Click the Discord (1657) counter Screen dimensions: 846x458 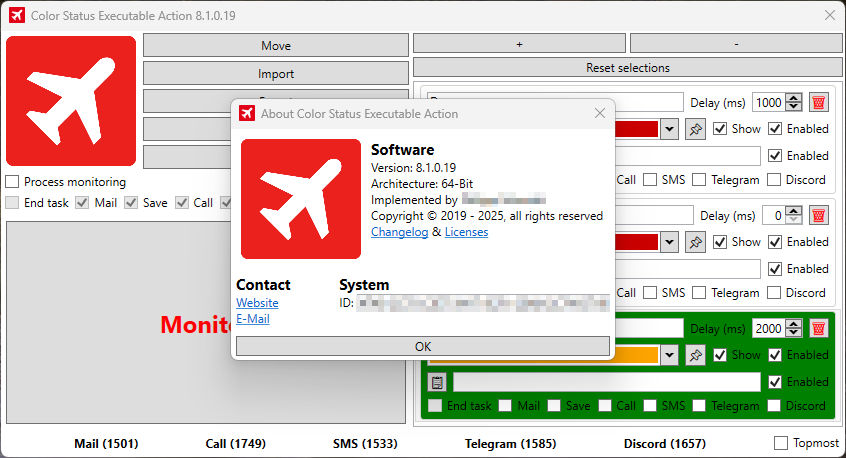(x=665, y=443)
